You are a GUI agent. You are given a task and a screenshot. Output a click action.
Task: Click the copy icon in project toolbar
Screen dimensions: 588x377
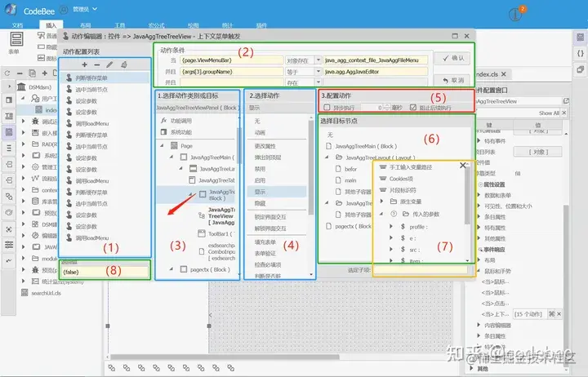(x=32, y=73)
